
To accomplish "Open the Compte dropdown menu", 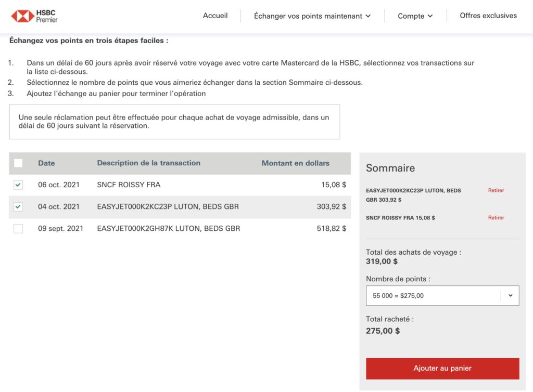I will (x=415, y=16).
